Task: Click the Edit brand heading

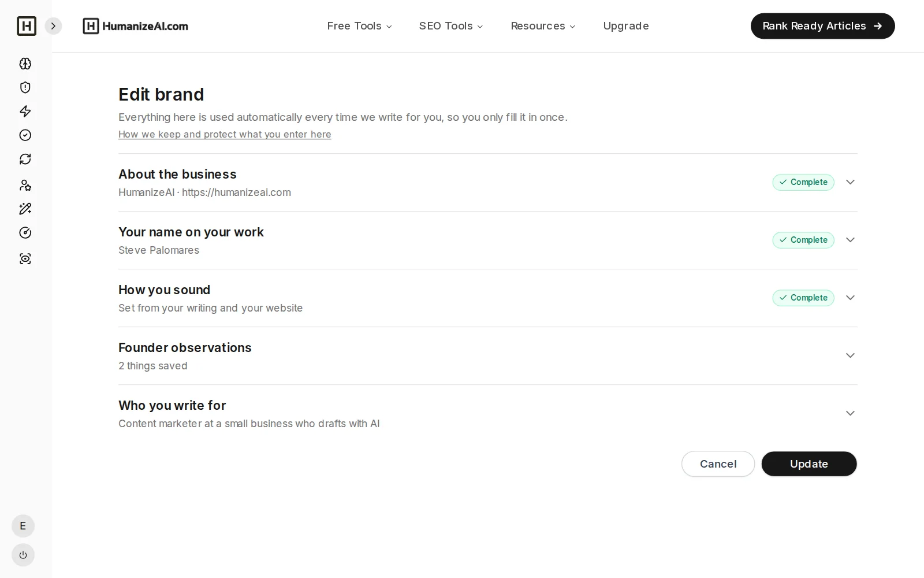Action: (161, 94)
